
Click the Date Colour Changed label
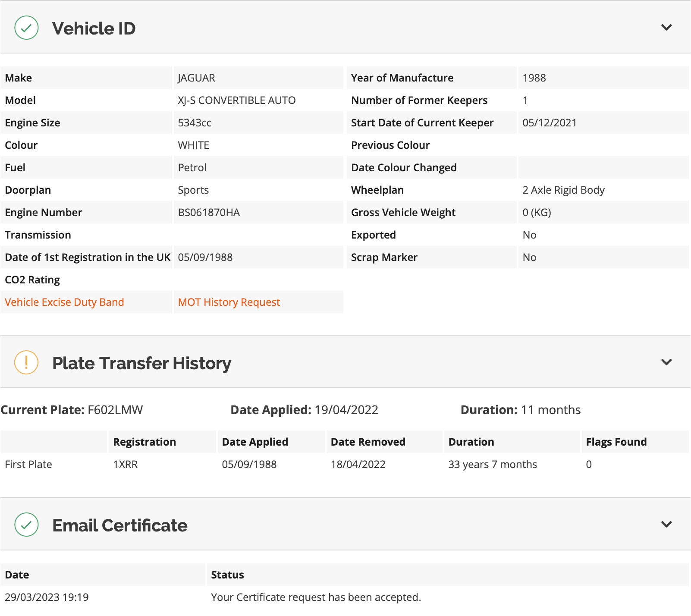(x=404, y=167)
